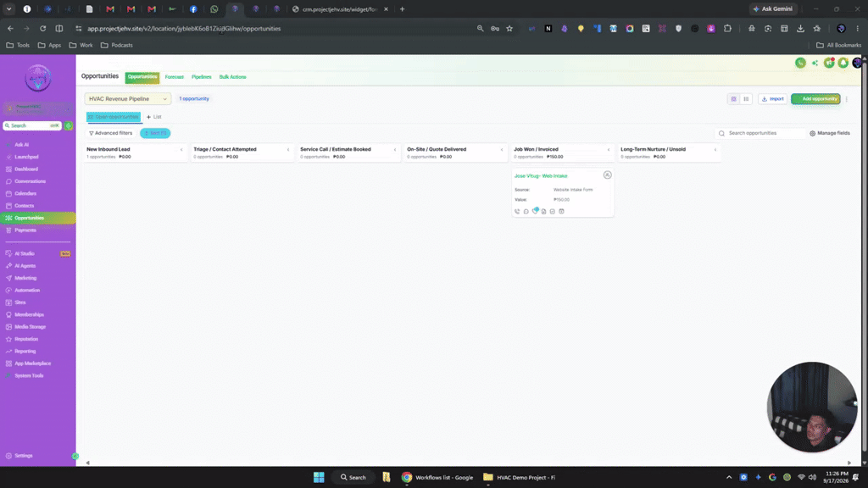Click the call icon on the Jose Vitug card

tap(517, 211)
